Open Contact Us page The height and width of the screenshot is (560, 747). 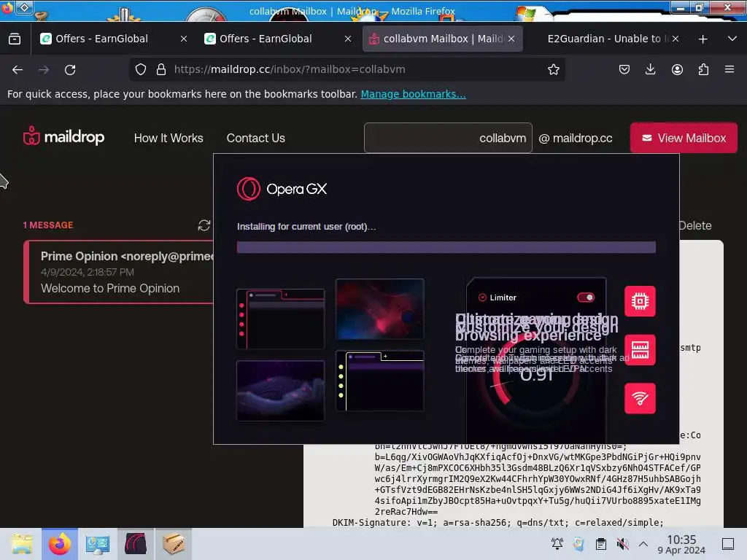[256, 138]
